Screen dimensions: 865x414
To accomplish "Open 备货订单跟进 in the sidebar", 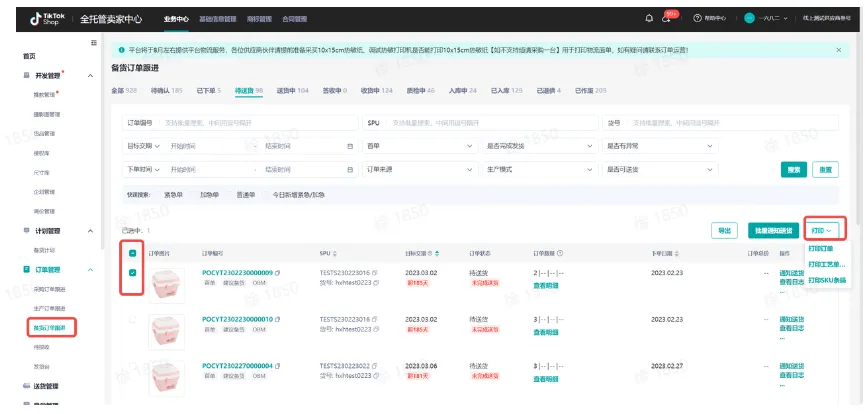I will point(49,327).
